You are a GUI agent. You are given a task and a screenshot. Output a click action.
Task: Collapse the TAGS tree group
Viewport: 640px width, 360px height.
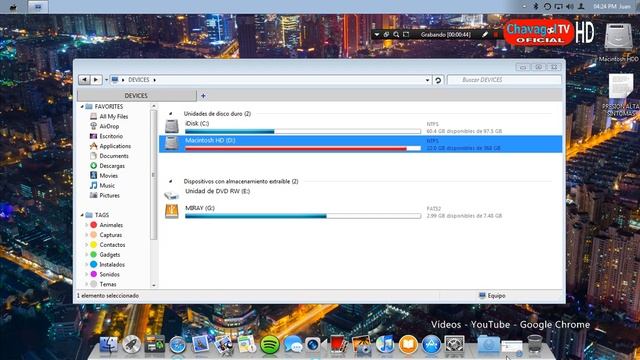tap(82, 215)
